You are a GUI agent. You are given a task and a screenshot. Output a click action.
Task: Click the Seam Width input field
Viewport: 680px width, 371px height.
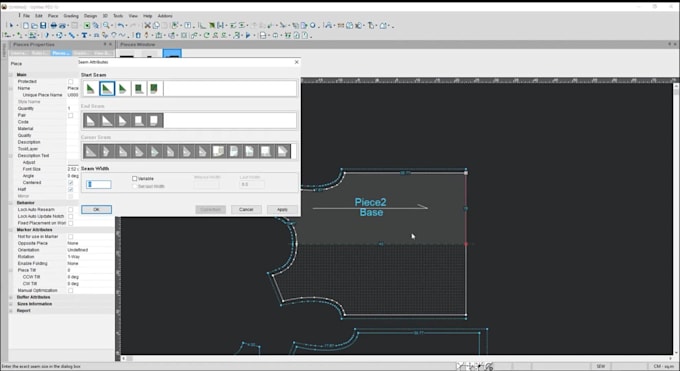[x=98, y=184]
